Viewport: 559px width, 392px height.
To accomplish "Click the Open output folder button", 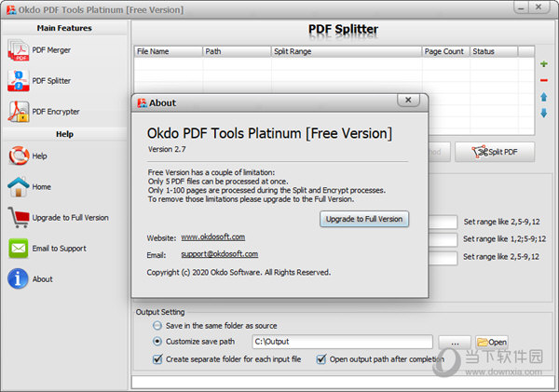I will [x=492, y=342].
